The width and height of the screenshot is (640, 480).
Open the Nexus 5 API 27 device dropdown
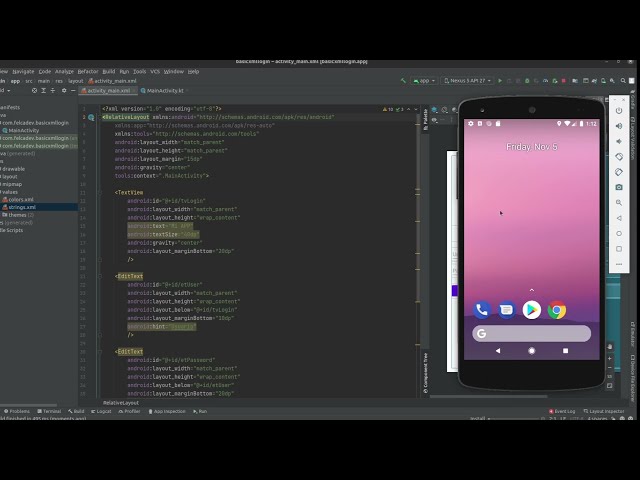pyautogui.click(x=468, y=81)
